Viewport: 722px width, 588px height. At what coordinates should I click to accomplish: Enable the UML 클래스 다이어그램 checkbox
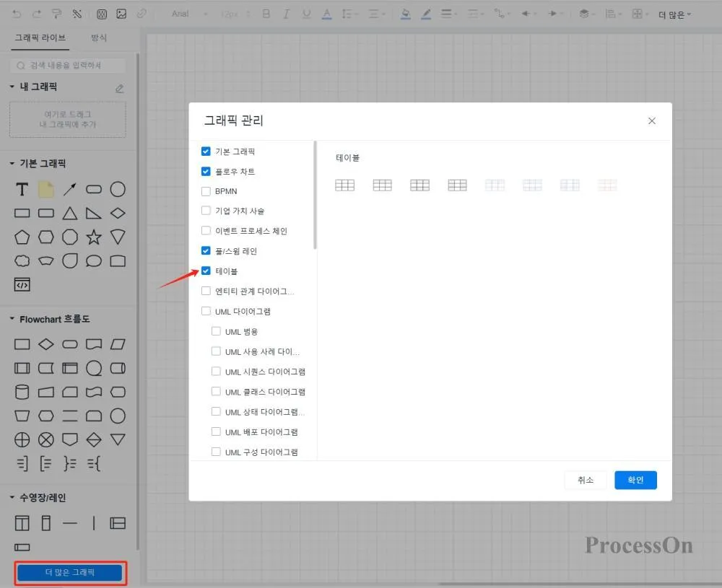tap(216, 392)
